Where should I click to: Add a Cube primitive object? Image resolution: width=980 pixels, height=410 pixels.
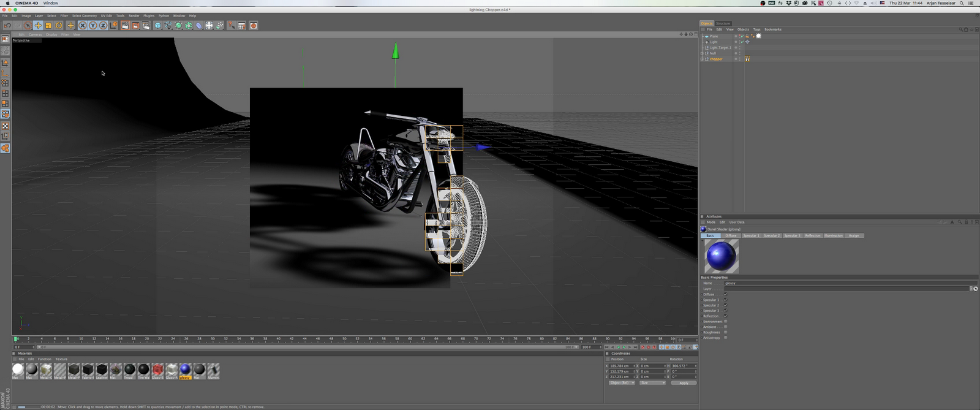(x=157, y=26)
